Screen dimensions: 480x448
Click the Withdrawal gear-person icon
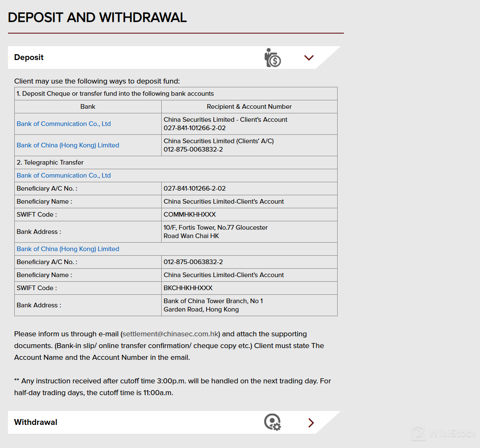tap(273, 422)
